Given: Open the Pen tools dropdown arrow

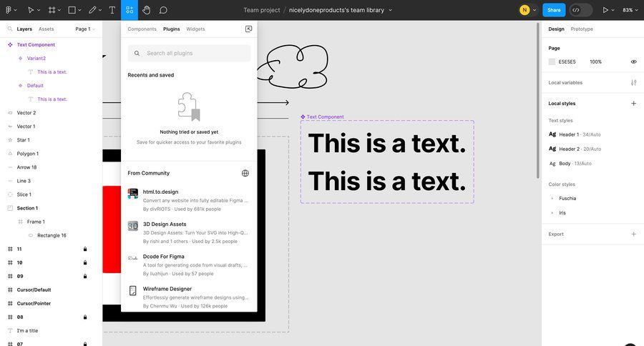Looking at the screenshot, I should (x=100, y=10).
